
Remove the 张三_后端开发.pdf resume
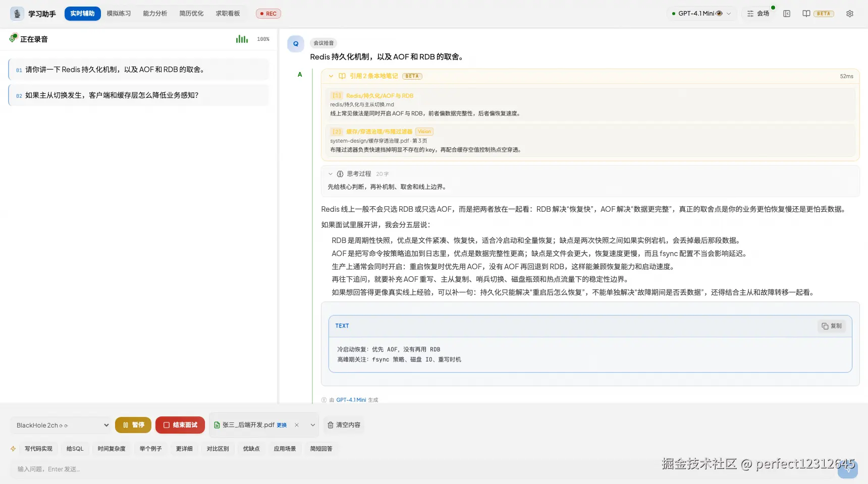[297, 425]
